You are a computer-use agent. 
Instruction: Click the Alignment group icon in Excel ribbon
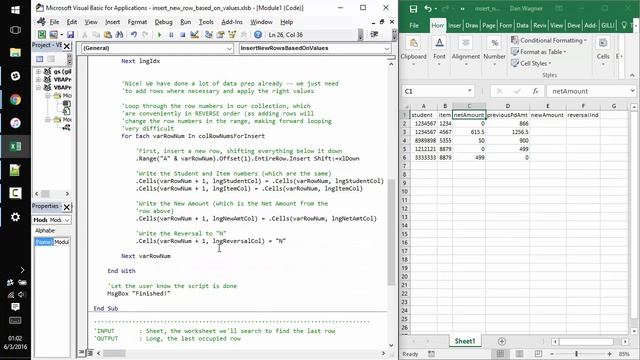pos(465,43)
